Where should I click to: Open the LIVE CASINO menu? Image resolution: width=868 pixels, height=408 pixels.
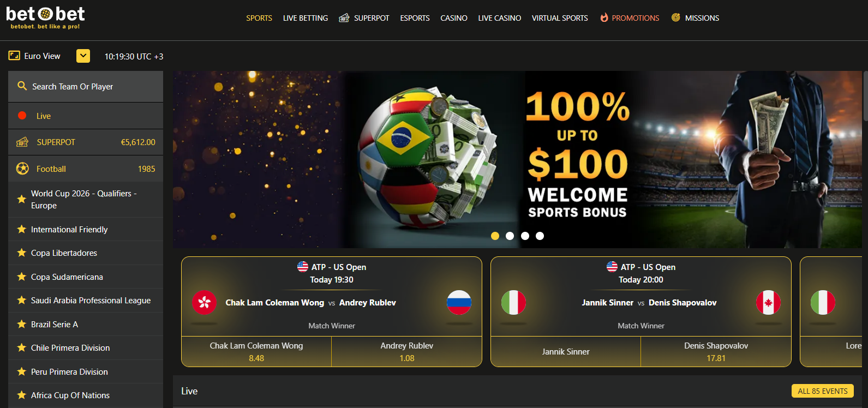click(499, 18)
